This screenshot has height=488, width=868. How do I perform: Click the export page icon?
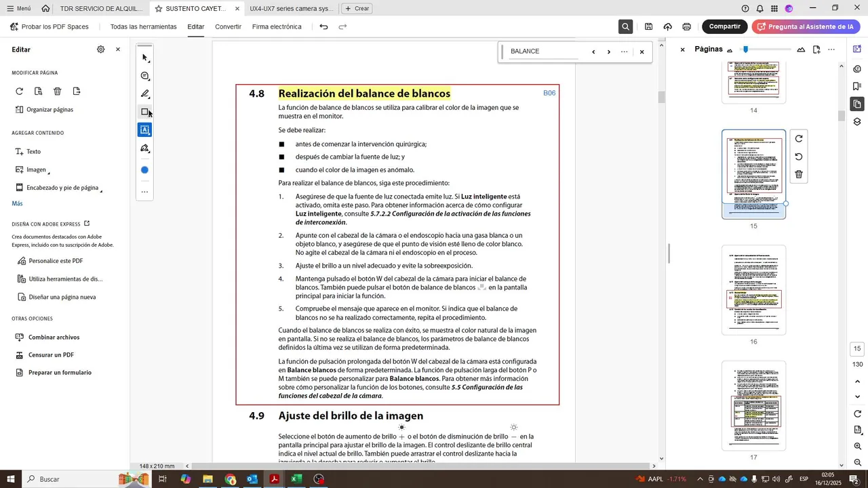[x=77, y=91]
